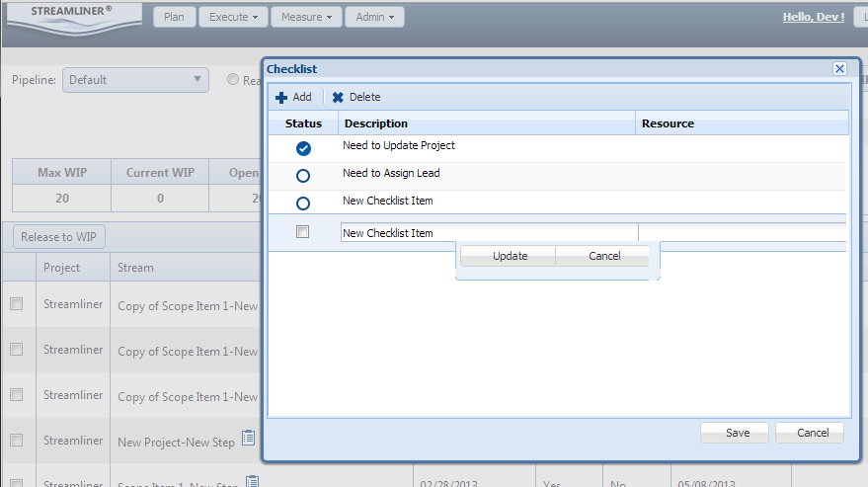Click the Need to Update Project description
Viewport: 868px width, 487px height.
tap(399, 146)
